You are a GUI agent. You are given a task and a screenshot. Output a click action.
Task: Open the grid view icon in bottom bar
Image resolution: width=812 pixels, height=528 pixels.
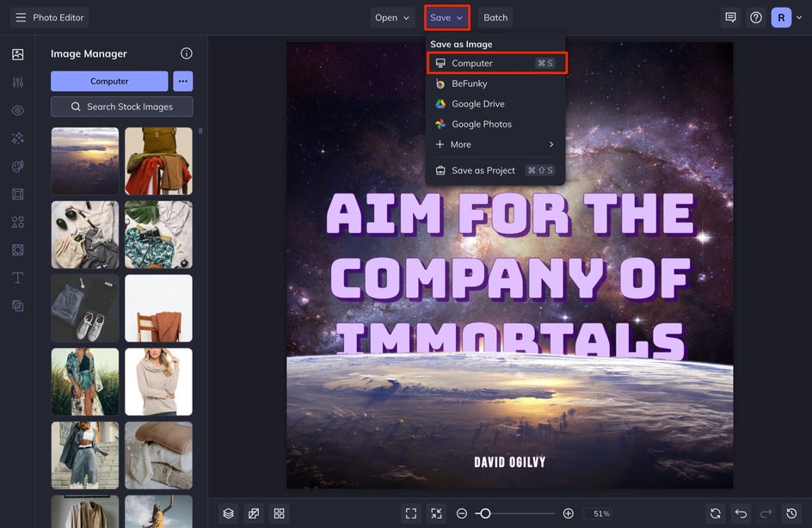[x=279, y=513]
